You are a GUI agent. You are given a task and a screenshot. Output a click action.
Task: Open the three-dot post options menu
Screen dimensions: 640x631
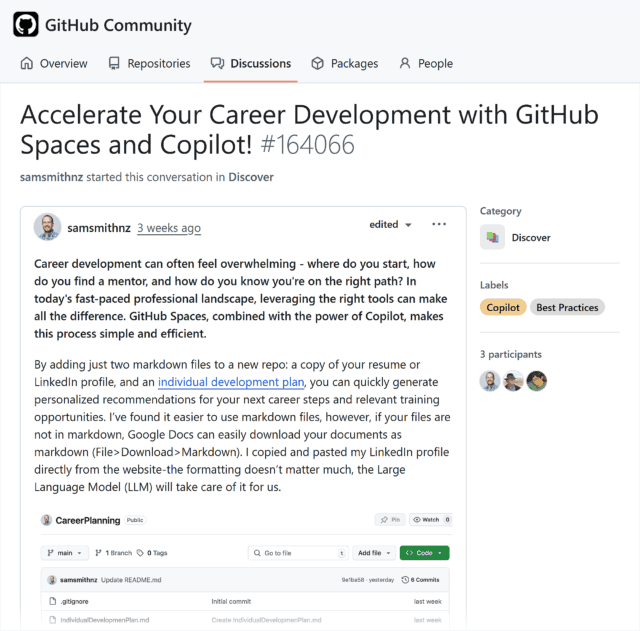[439, 224]
